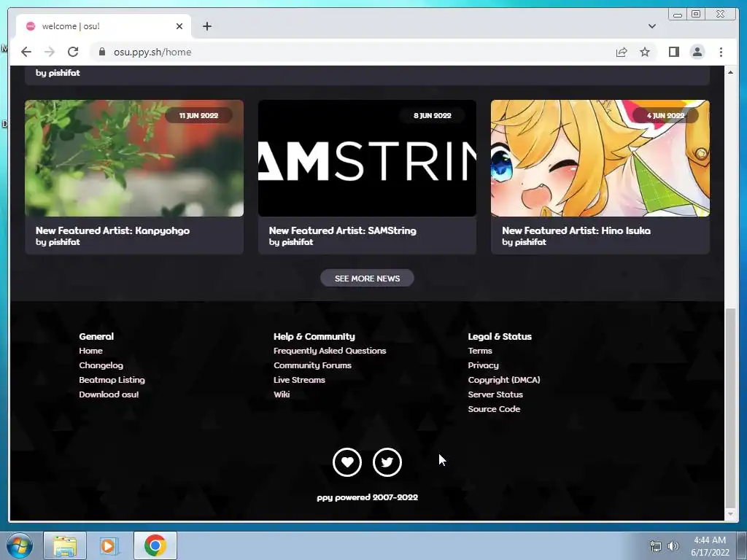Open Frequently Asked Questions link
Image resolution: width=747 pixels, height=560 pixels.
330,351
